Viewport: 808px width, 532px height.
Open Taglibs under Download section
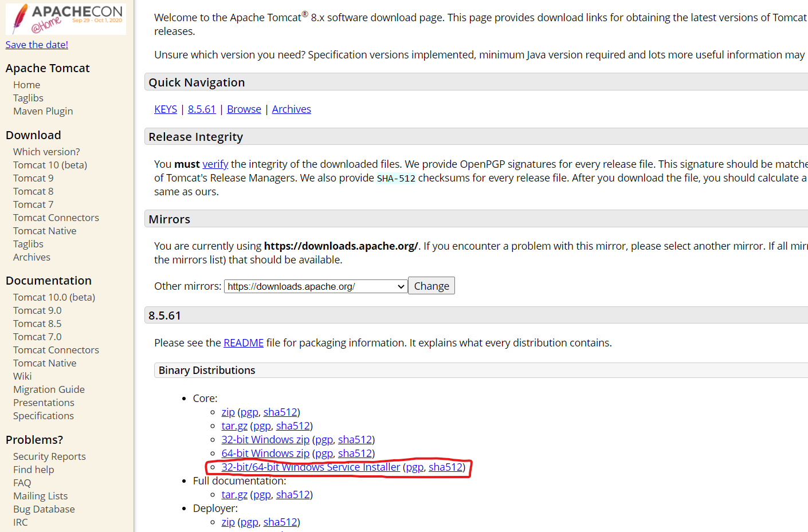pyautogui.click(x=28, y=244)
